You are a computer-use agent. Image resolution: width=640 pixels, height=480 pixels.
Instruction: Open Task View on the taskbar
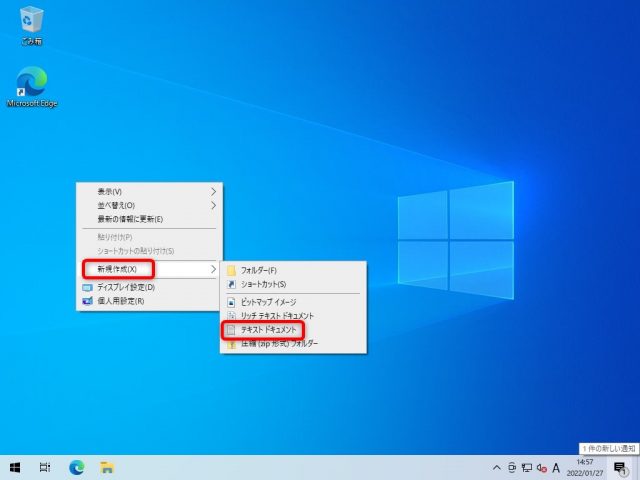(46, 467)
